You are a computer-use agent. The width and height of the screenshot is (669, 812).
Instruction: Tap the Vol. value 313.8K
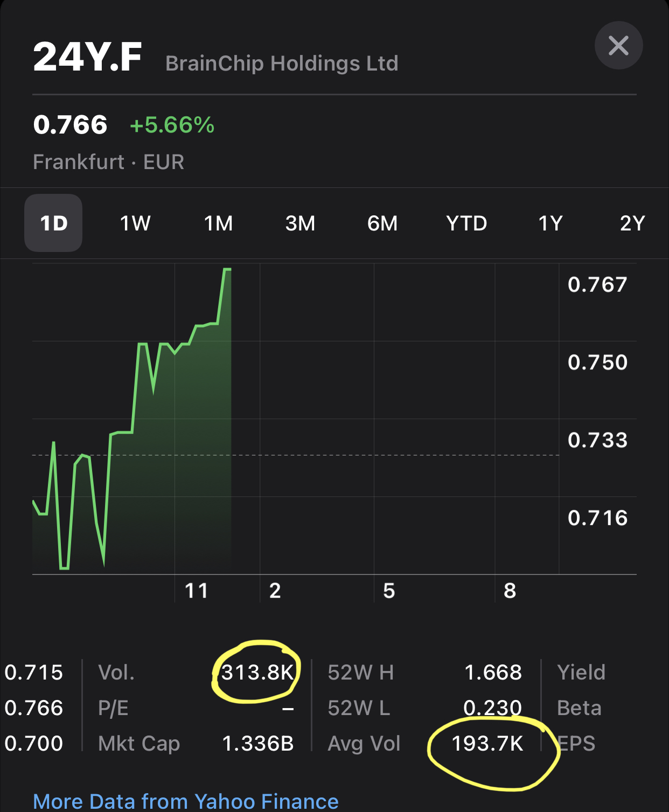257,672
